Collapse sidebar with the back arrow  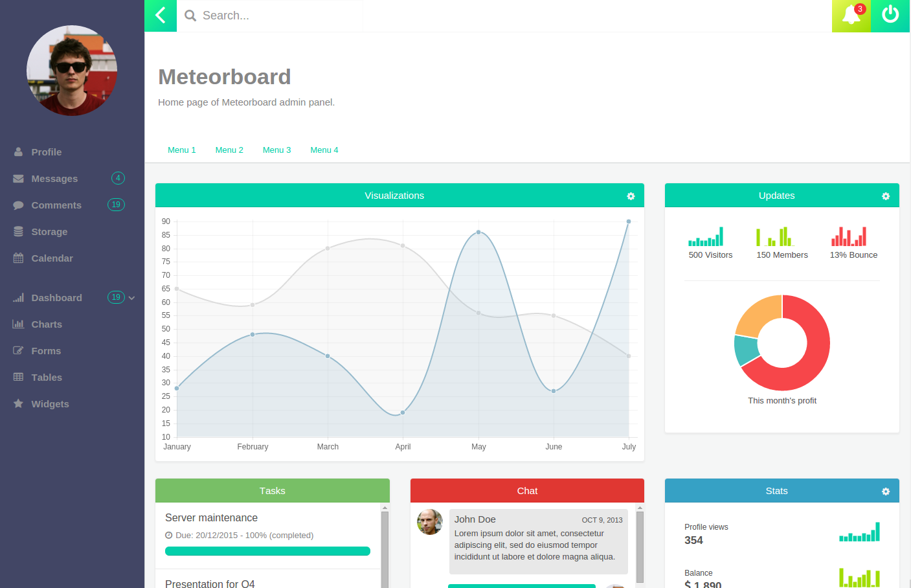[161, 16]
